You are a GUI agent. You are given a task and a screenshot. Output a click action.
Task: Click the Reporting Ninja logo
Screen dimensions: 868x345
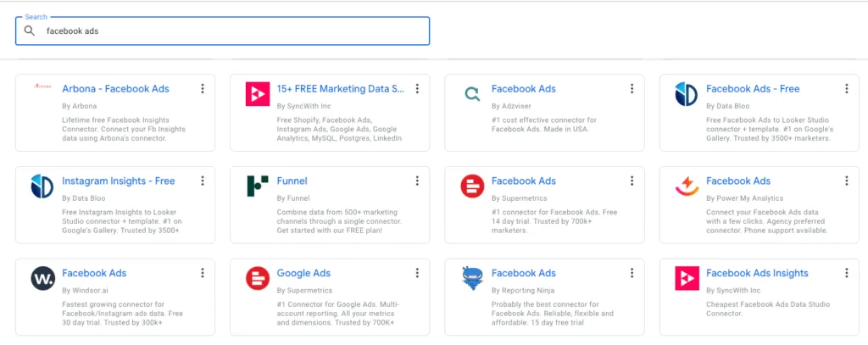coord(471,278)
